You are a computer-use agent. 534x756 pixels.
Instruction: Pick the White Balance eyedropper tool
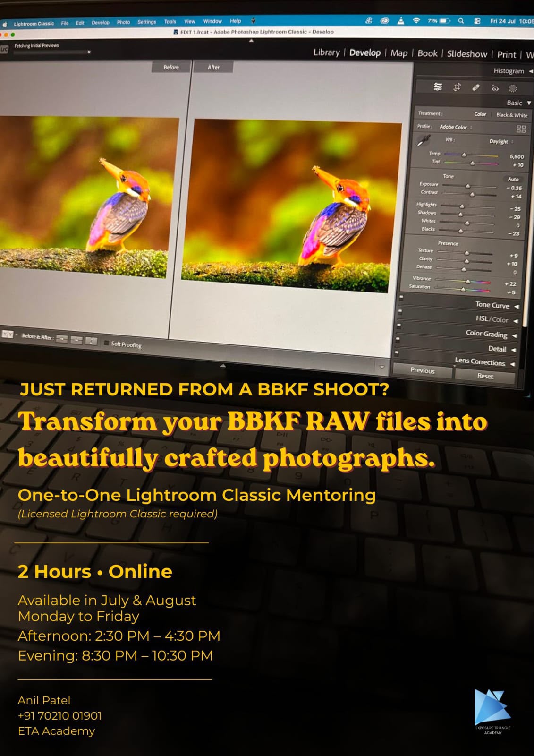(424, 140)
